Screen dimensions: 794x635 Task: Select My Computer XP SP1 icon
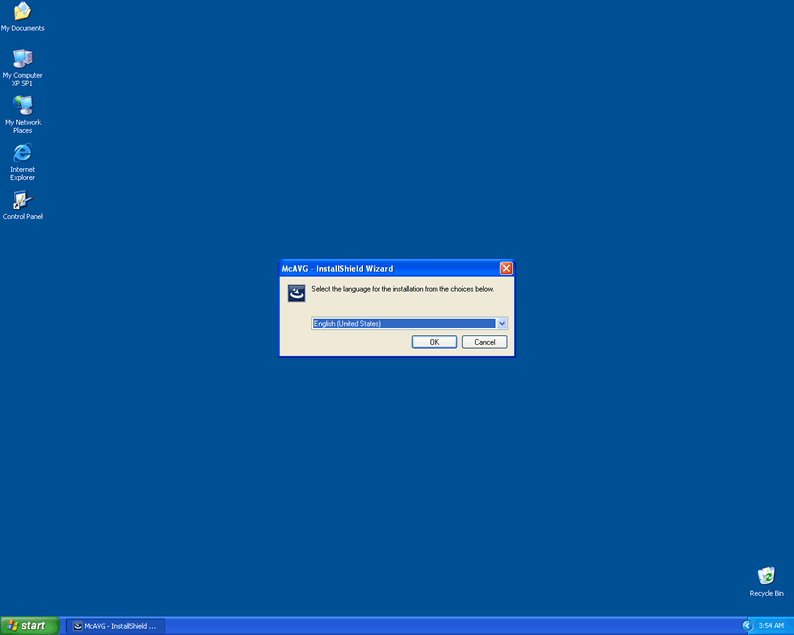[x=22, y=58]
